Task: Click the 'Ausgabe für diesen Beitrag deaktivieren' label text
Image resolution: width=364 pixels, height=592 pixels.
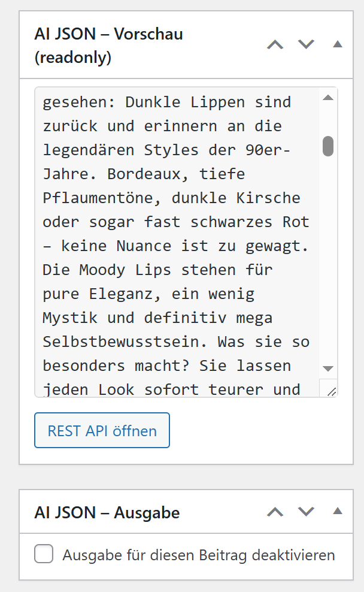Action: (x=199, y=555)
